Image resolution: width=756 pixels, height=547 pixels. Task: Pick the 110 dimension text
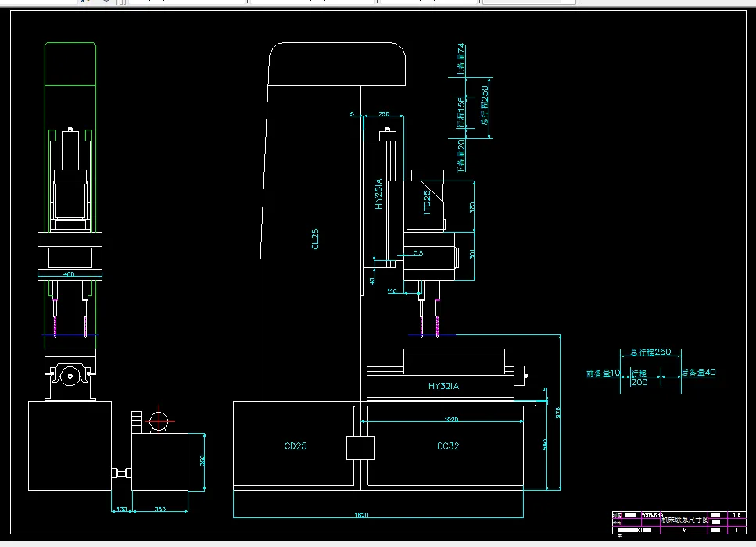click(392, 291)
